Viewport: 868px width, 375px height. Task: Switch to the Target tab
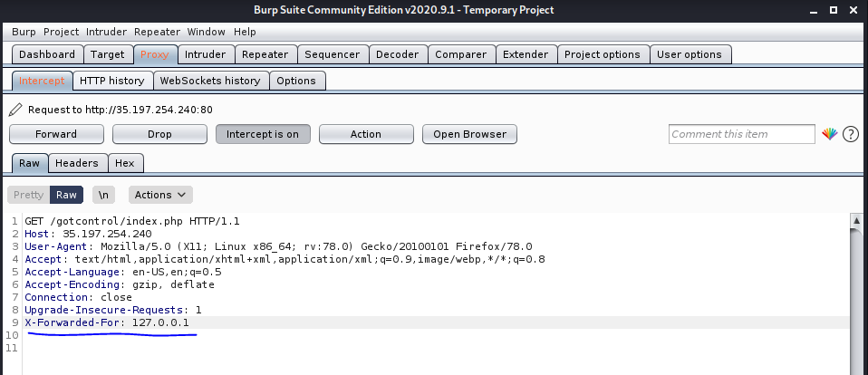108,54
